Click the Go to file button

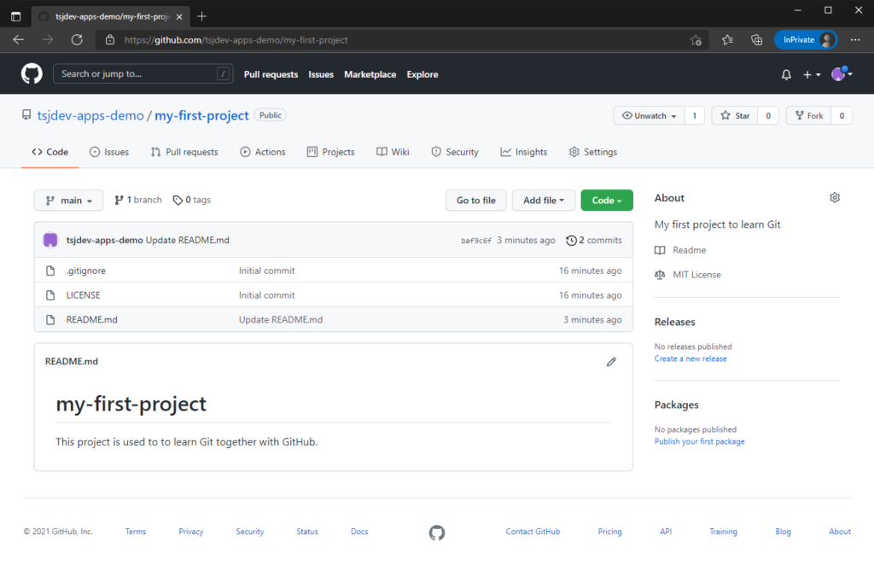coord(475,201)
